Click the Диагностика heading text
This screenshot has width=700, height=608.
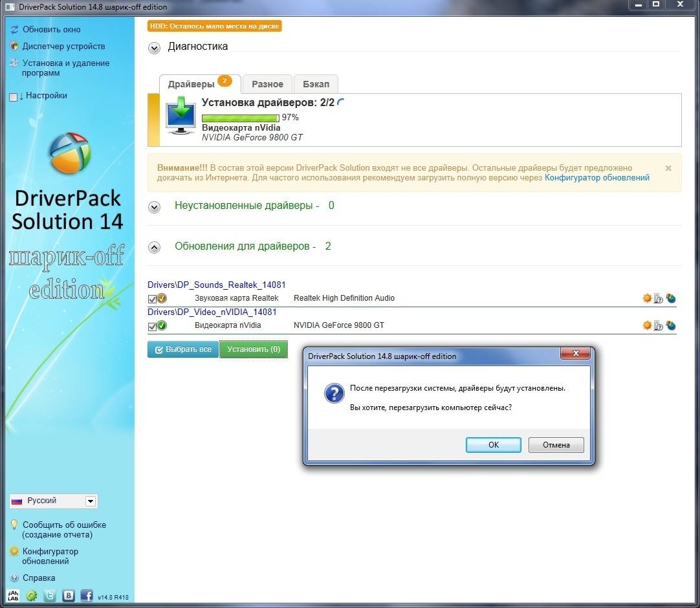tap(198, 47)
